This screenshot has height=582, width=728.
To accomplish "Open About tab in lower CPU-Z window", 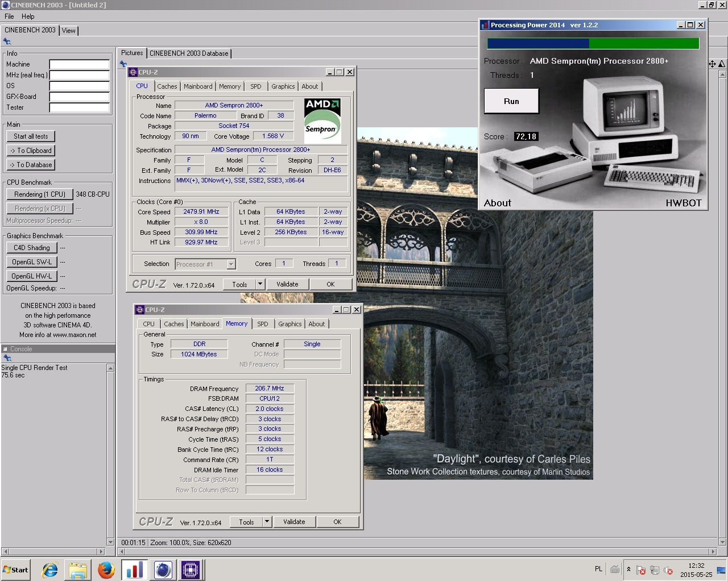I will pyautogui.click(x=317, y=324).
